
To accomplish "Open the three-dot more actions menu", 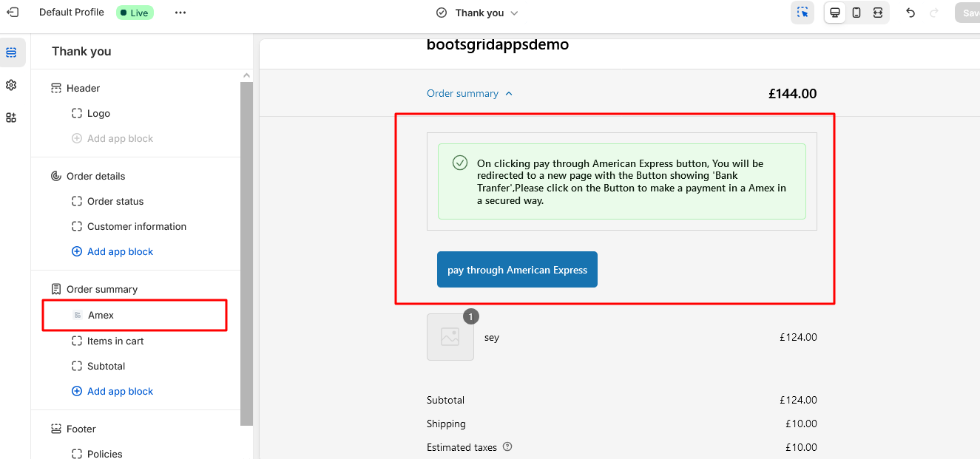I will tap(180, 13).
